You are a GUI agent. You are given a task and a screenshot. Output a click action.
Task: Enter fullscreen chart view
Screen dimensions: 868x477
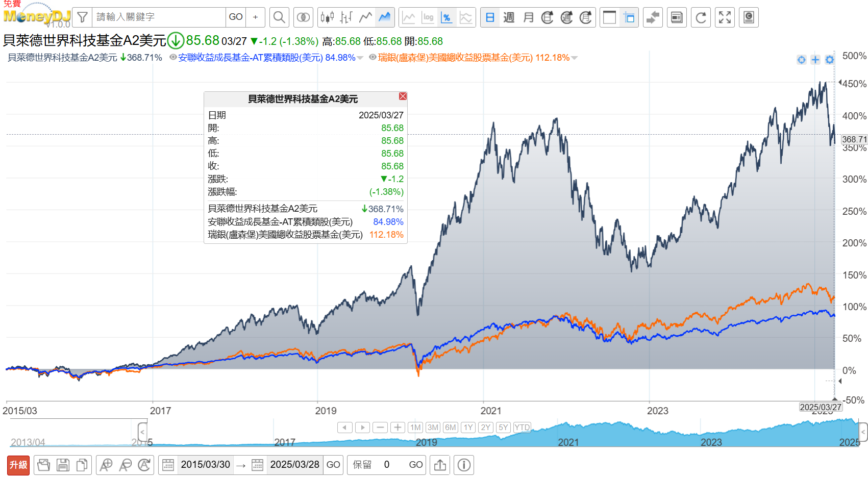tap(725, 17)
